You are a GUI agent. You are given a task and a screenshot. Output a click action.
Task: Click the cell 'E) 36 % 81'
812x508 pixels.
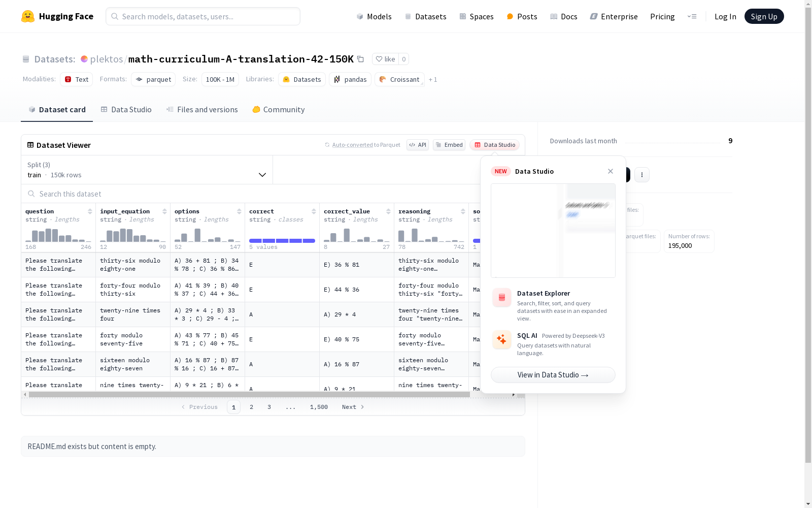(357, 265)
